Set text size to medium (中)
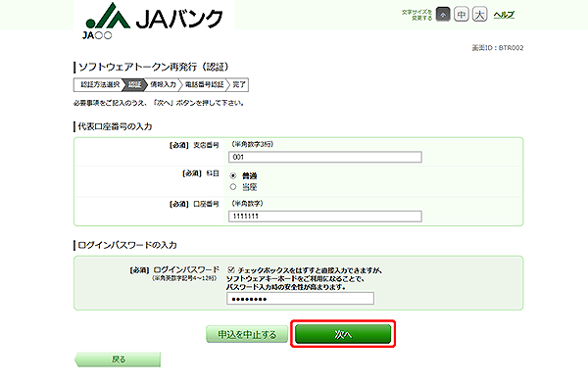Image resolution: width=588 pixels, height=384 pixels. click(x=462, y=15)
